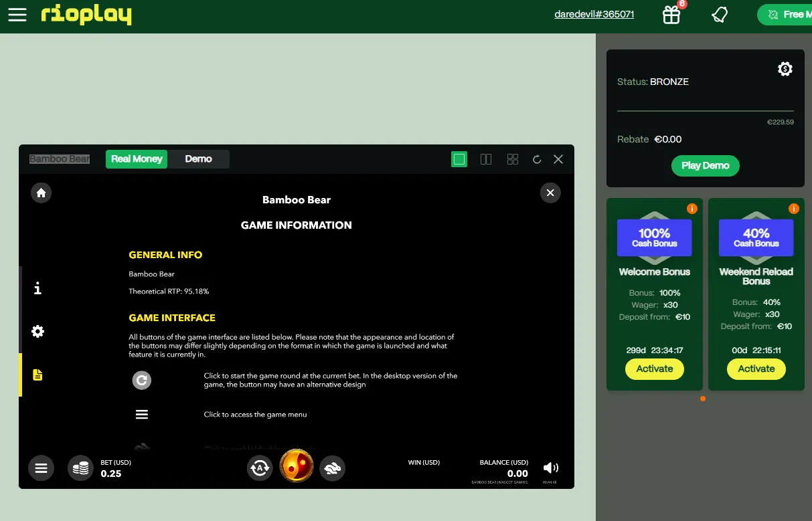Open the main hamburger menu beside rioplay logo
Screen dimensions: 812x521
click(x=17, y=15)
